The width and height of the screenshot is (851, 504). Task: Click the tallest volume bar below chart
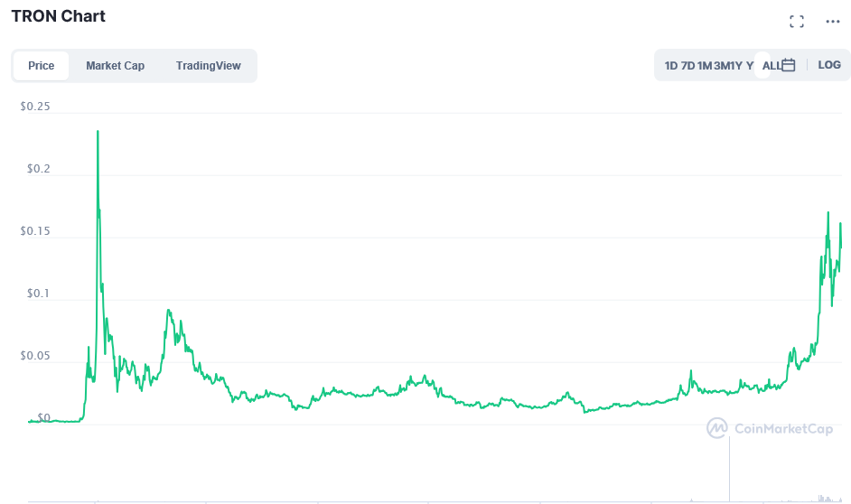(x=729, y=469)
